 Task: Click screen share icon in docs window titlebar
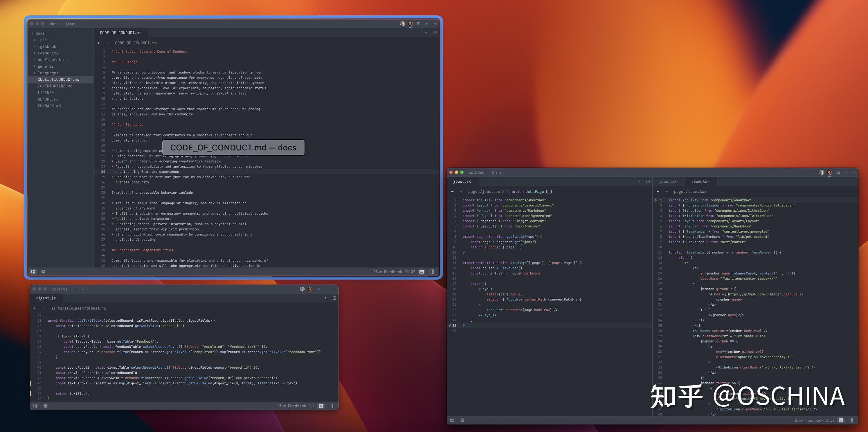[x=419, y=24]
